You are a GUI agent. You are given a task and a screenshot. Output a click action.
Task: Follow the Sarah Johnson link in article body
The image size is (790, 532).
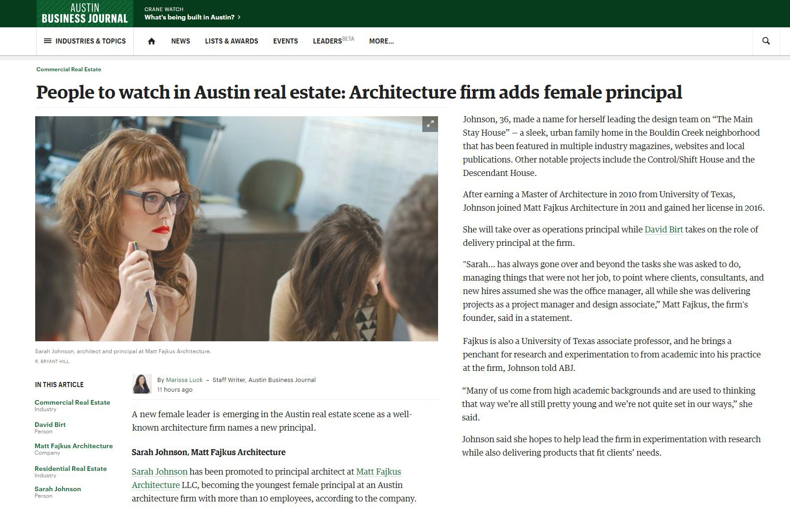tap(160, 472)
